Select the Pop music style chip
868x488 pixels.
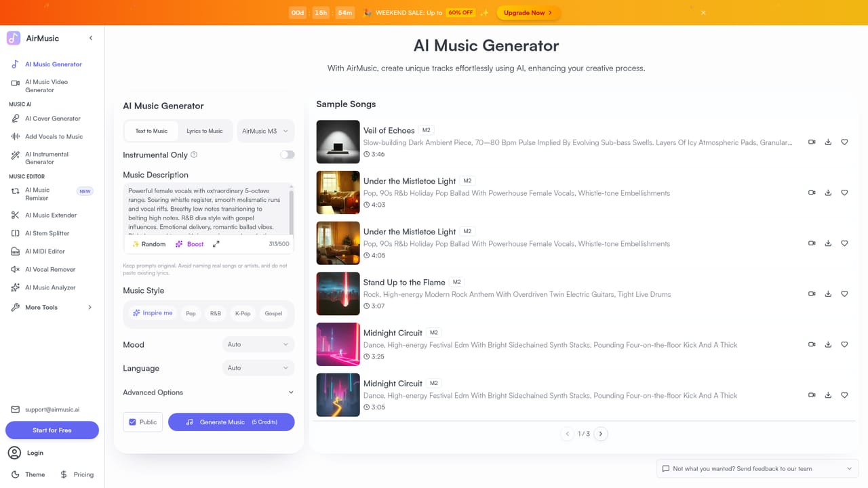coord(191,313)
